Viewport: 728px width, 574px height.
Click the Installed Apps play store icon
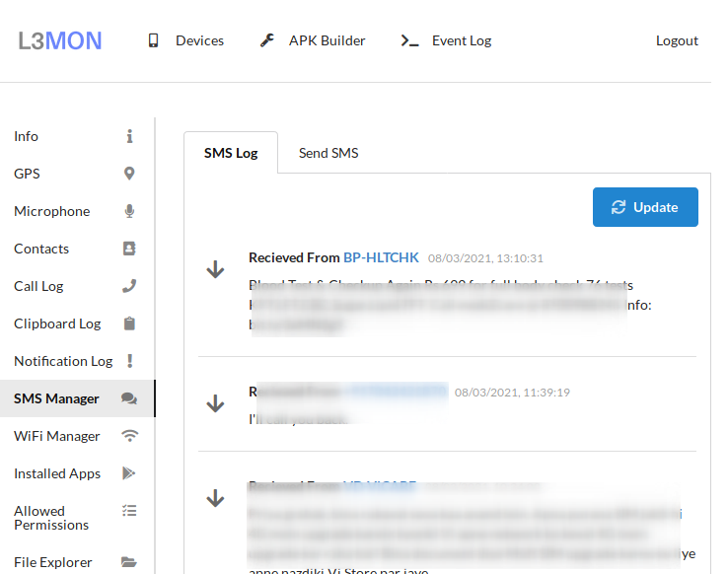(x=128, y=473)
